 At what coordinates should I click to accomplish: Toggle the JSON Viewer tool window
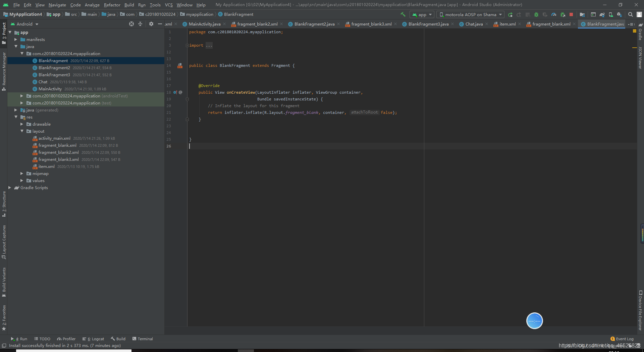click(x=640, y=58)
